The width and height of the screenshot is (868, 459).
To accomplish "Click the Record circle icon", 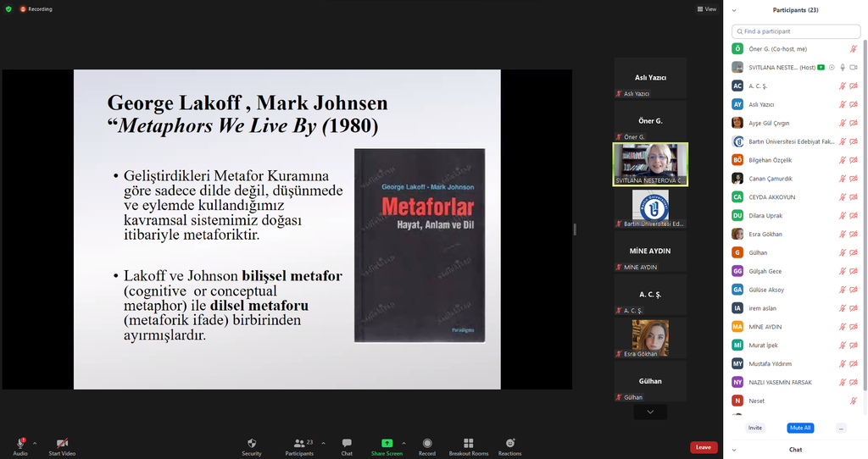I will 427,443.
